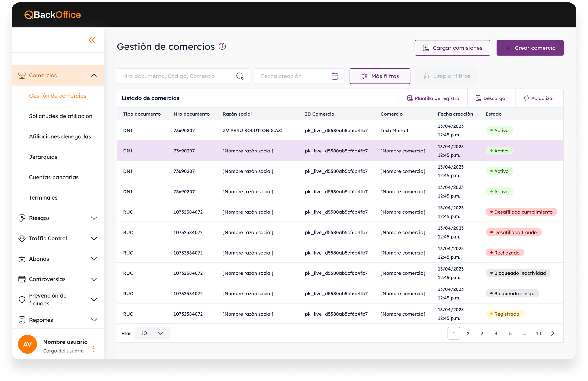Click the user options three-dots icon

click(93, 349)
